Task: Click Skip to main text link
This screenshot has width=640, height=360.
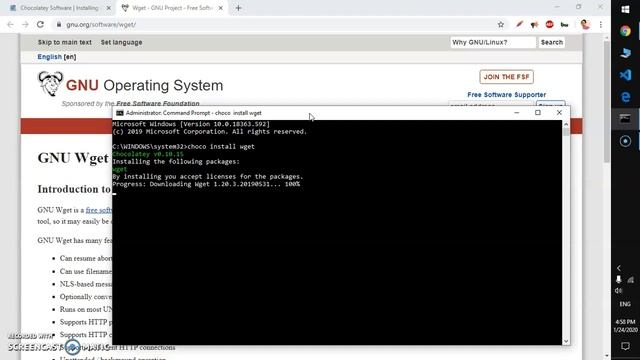Action: point(64,42)
